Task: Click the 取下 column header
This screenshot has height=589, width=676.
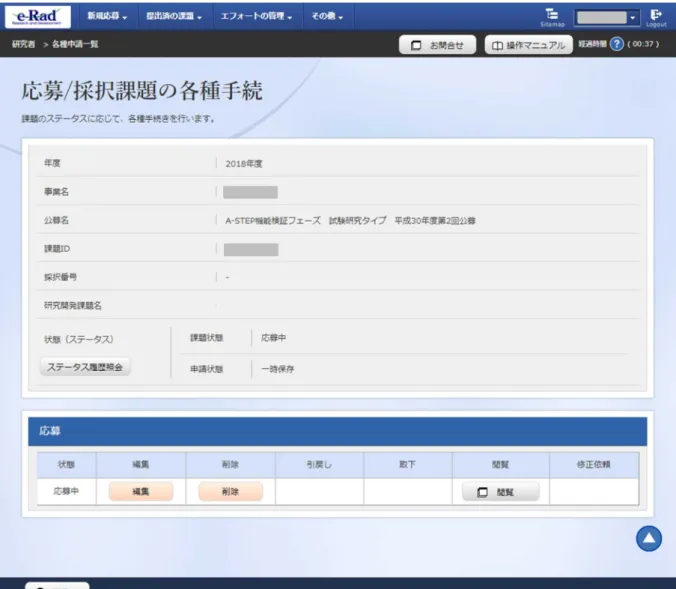Action: click(x=407, y=464)
